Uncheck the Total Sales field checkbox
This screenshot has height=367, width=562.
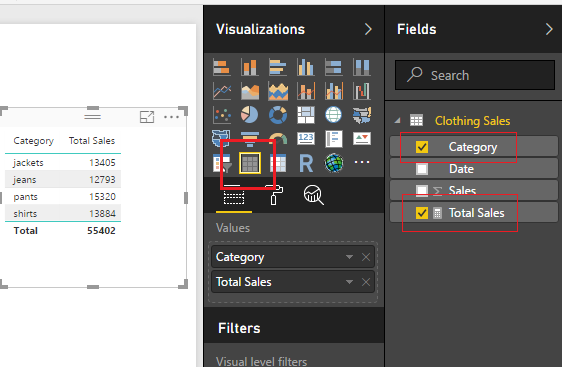tap(422, 213)
